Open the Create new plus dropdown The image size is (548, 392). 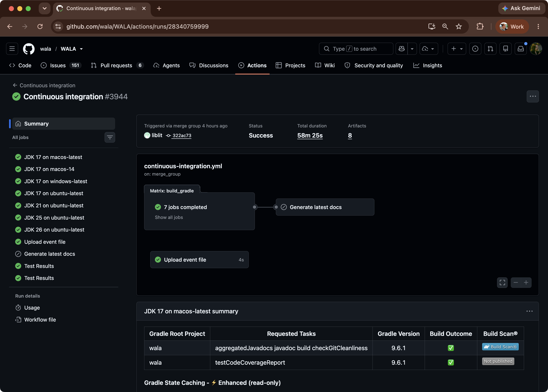tap(457, 49)
